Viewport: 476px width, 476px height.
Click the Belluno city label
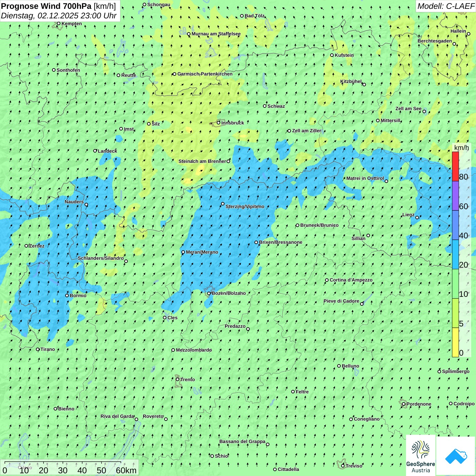click(x=350, y=366)
